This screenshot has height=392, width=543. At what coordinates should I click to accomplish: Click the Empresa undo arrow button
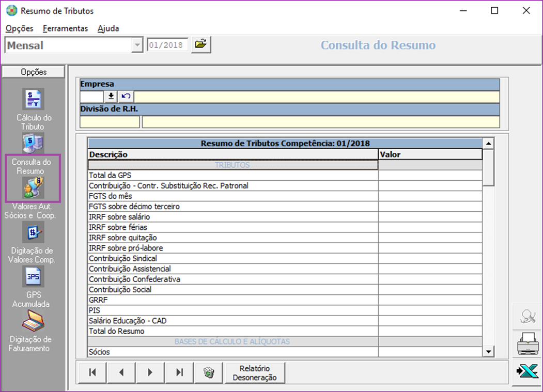tap(126, 96)
